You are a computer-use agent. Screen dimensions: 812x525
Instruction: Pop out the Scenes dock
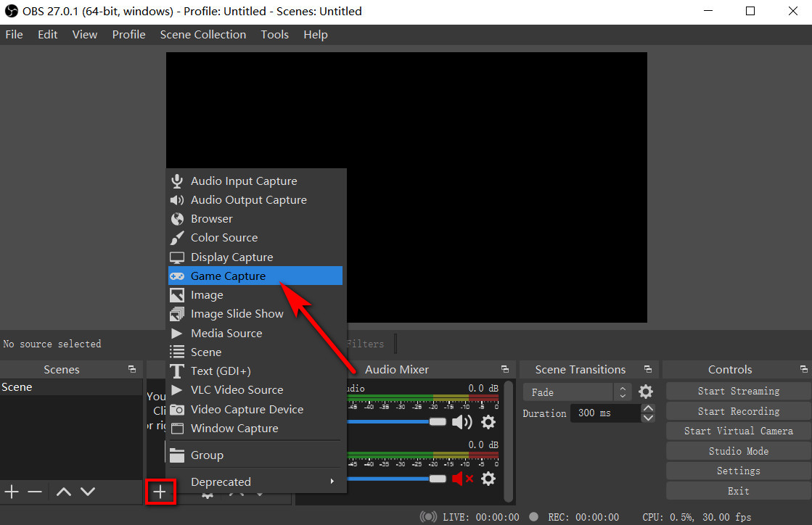click(132, 369)
